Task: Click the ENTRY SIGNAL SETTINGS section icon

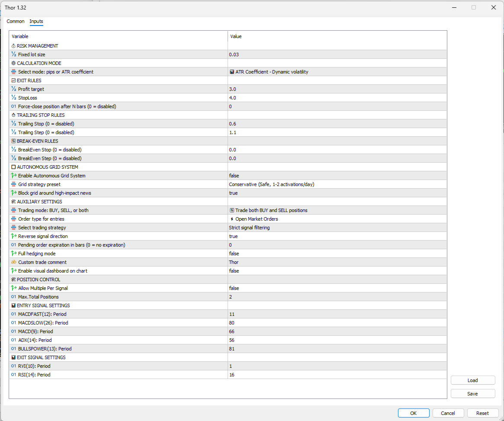Action: (x=13, y=305)
